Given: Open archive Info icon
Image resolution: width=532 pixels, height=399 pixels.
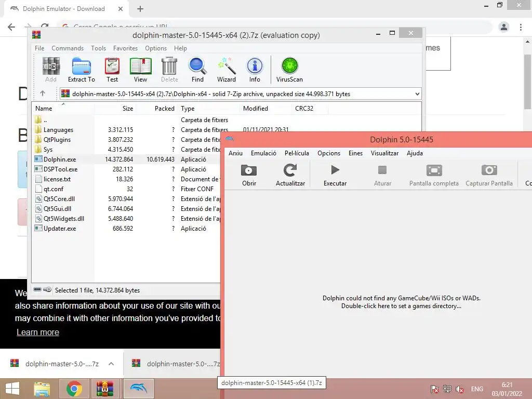Looking at the screenshot, I should [255, 70].
